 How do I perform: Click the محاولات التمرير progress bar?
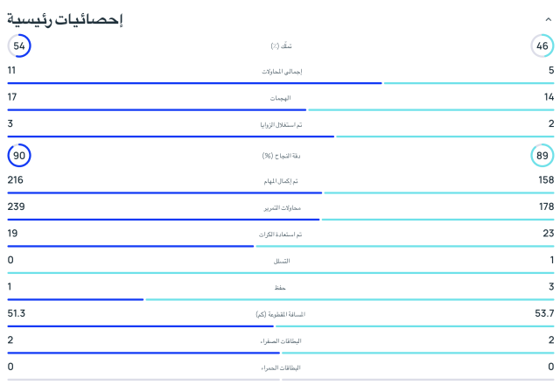280,220
